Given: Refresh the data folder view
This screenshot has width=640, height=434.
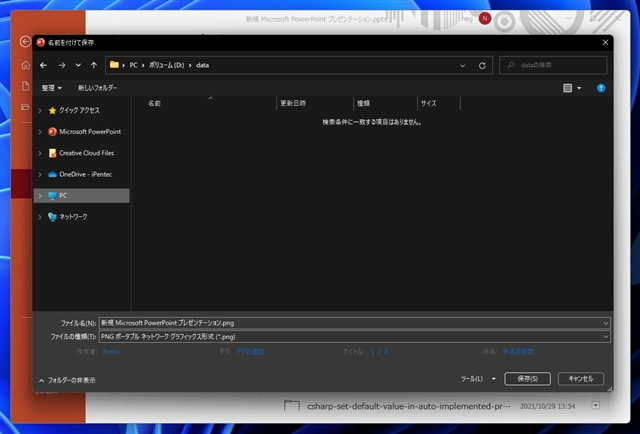Looking at the screenshot, I should [x=482, y=65].
